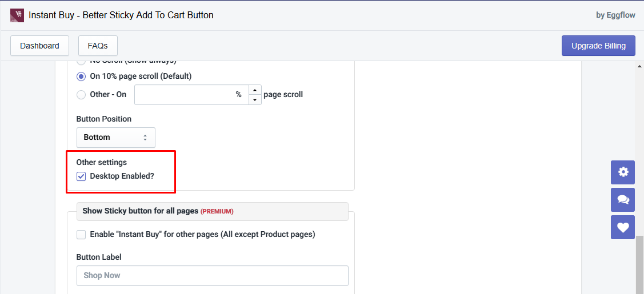This screenshot has height=294, width=644.
Task: Select On 10% page scroll (Default)
Action: click(81, 76)
